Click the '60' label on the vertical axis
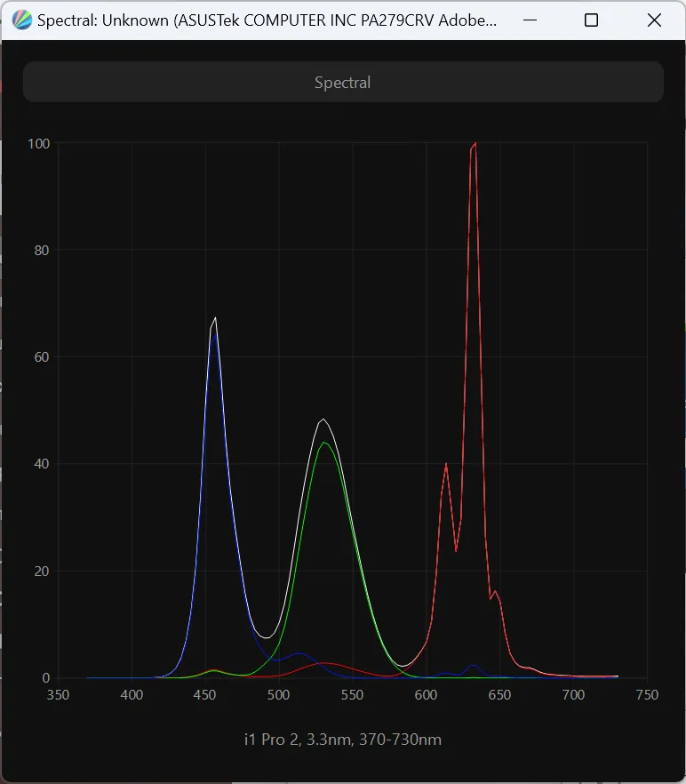This screenshot has height=784, width=686. [x=42, y=357]
